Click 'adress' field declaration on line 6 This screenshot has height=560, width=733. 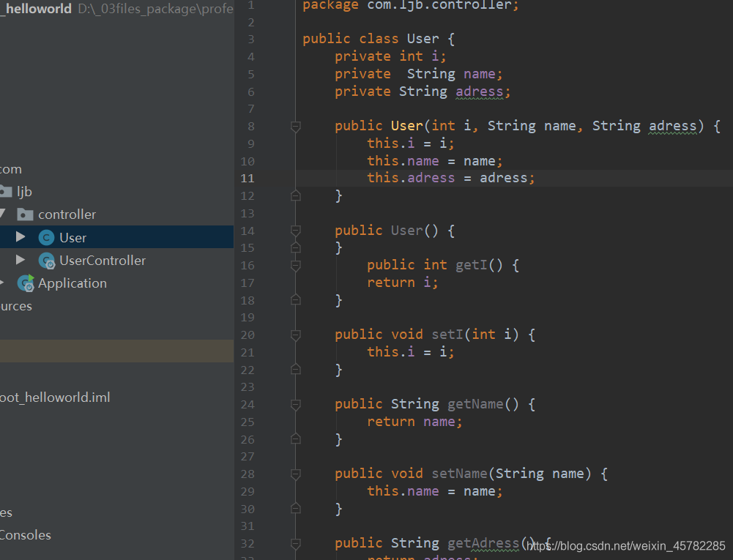coord(479,92)
